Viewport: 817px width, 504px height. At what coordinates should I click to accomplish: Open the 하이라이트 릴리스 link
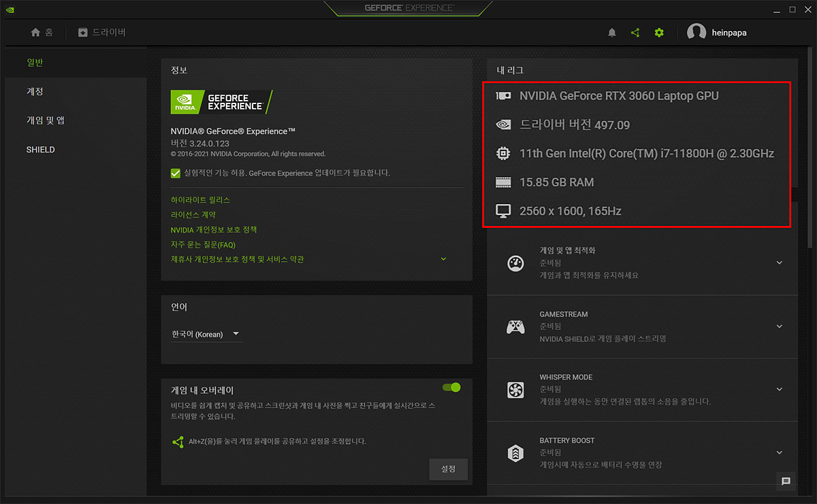pyautogui.click(x=200, y=200)
